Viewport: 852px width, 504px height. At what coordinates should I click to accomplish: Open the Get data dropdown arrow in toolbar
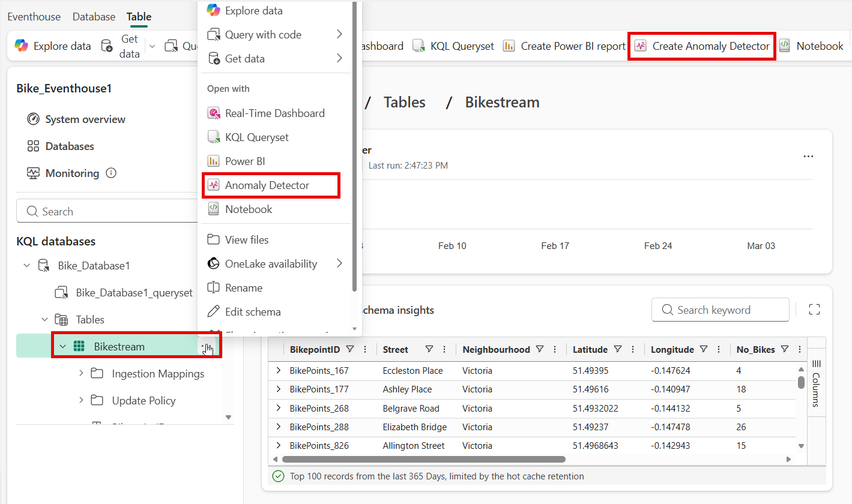(151, 46)
